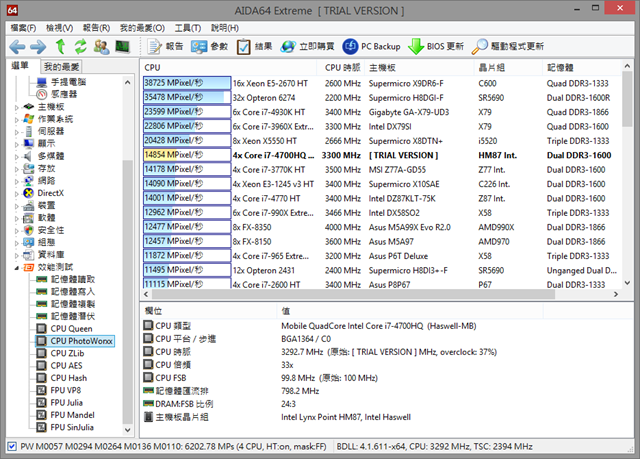Screen dimensions: 640x459
Task: Expand the DirectX tree node
Action: pos(17,194)
